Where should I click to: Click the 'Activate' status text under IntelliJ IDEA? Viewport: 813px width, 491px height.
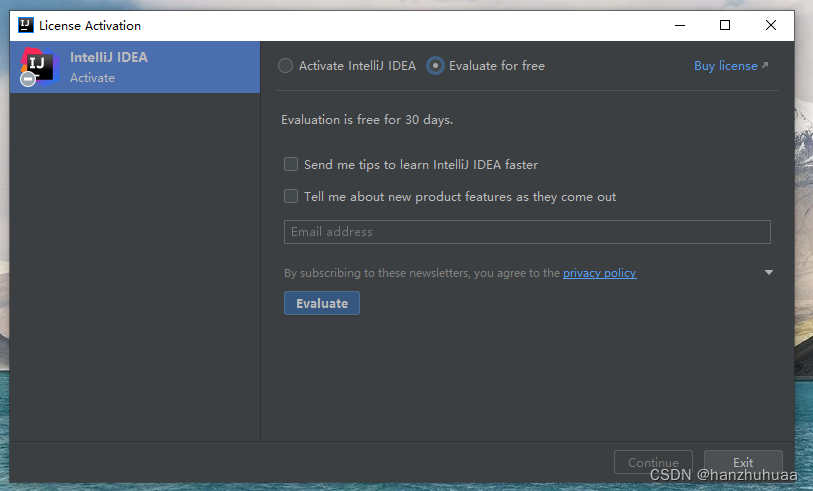[x=92, y=78]
